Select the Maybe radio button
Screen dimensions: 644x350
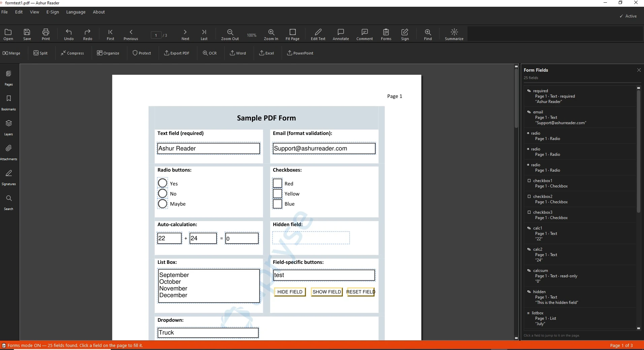pos(162,204)
